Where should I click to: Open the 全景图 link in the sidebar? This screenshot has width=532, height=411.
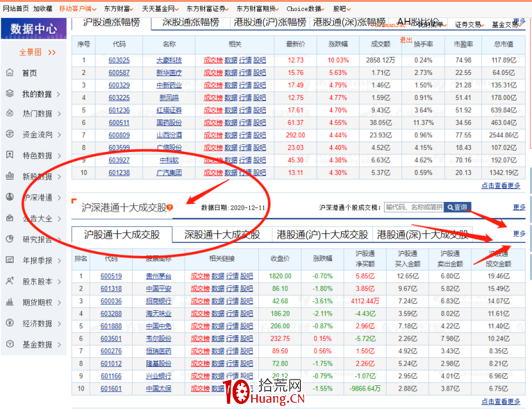[30, 53]
